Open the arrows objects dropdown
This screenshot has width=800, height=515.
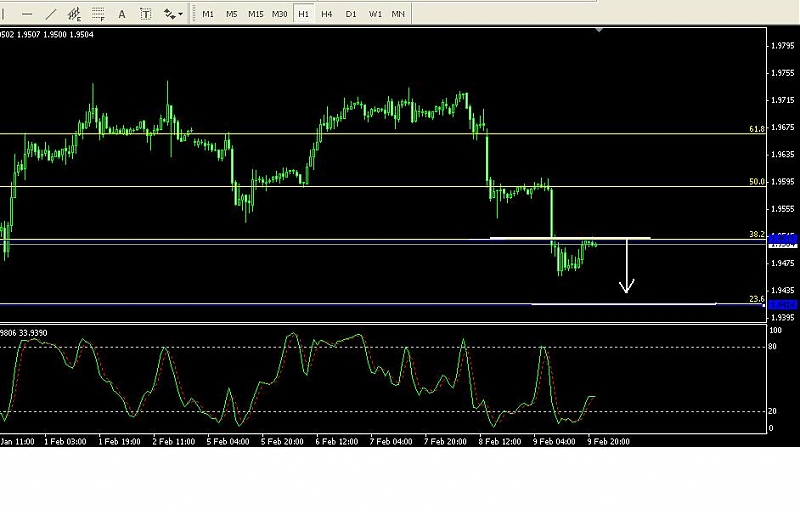click(172, 14)
